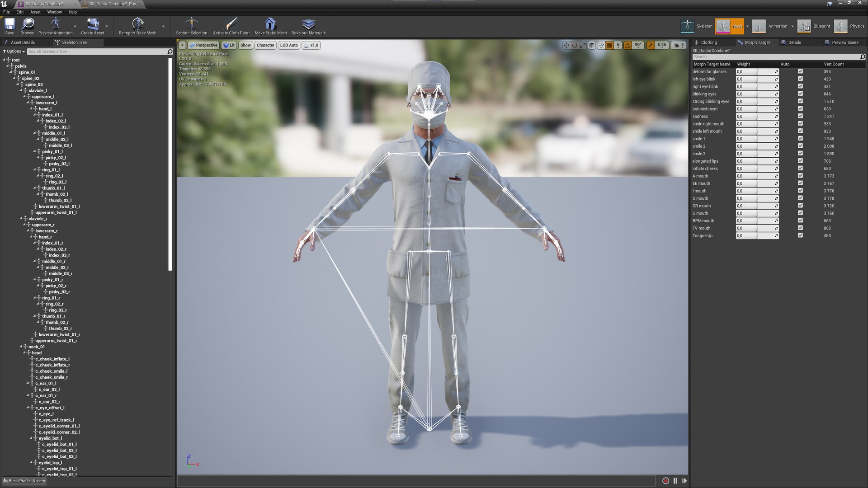Viewport: 868px width, 488px height.
Task: Open the rotation snap 90° dropdown
Action: [638, 45]
